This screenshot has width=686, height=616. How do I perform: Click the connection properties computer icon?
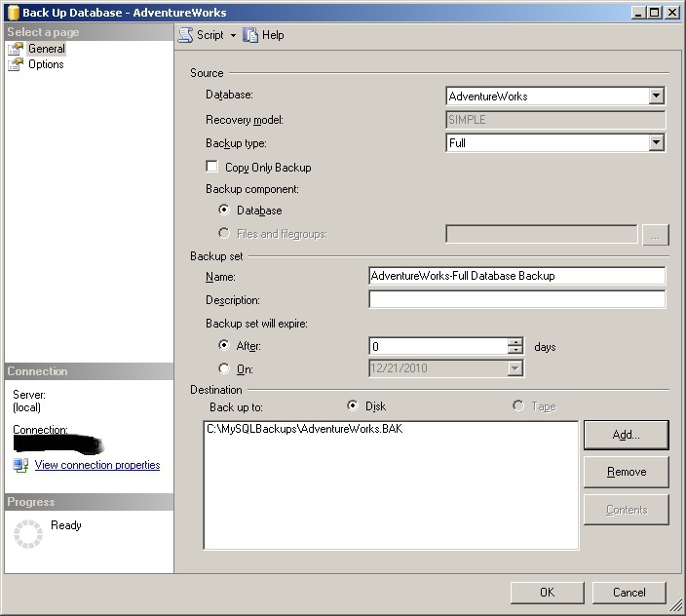point(21,465)
